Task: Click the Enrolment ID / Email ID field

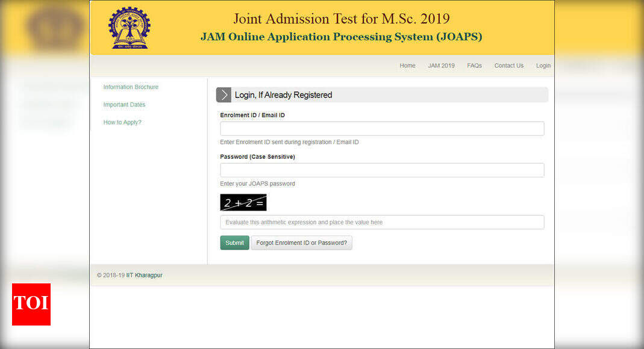Action: coord(381,128)
